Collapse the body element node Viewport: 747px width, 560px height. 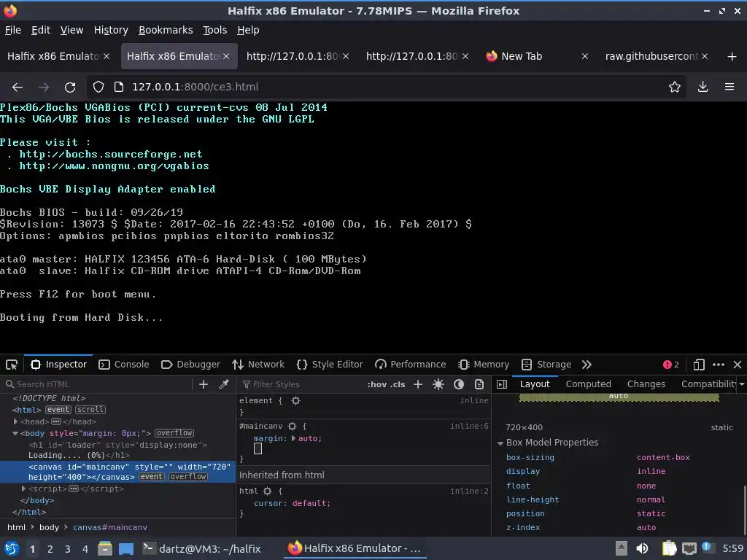coord(16,433)
